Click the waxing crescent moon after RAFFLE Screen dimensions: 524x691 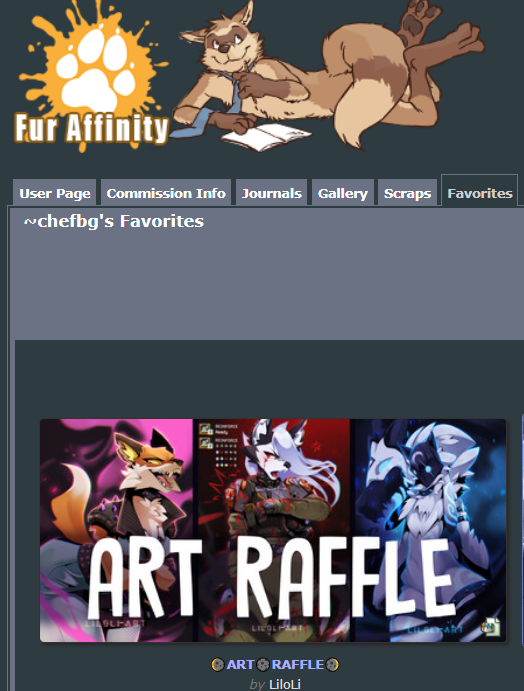click(x=333, y=664)
